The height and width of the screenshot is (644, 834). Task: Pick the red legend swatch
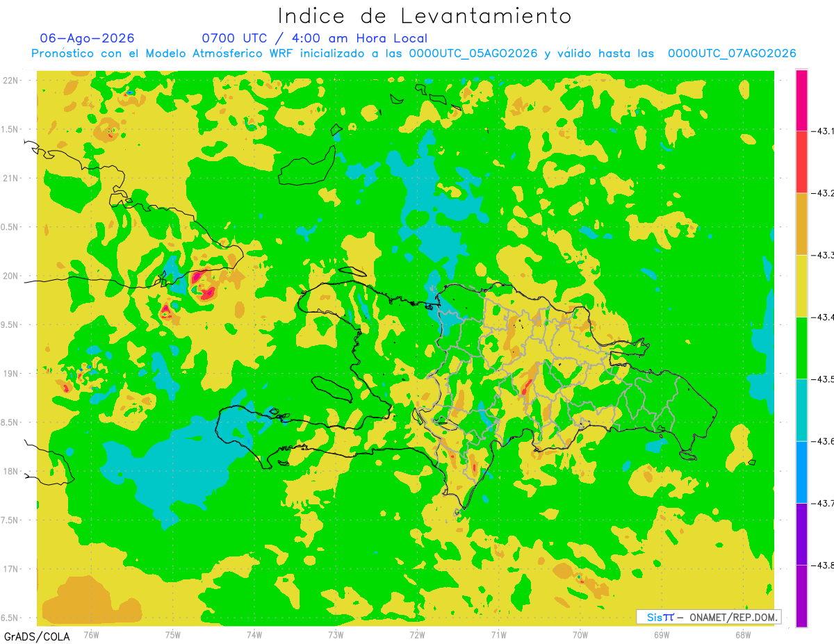pyautogui.click(x=801, y=162)
